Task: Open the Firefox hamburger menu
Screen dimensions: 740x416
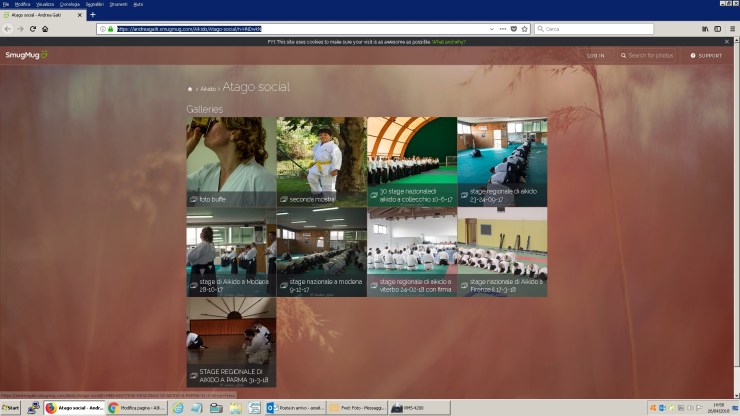Action: 733,29
